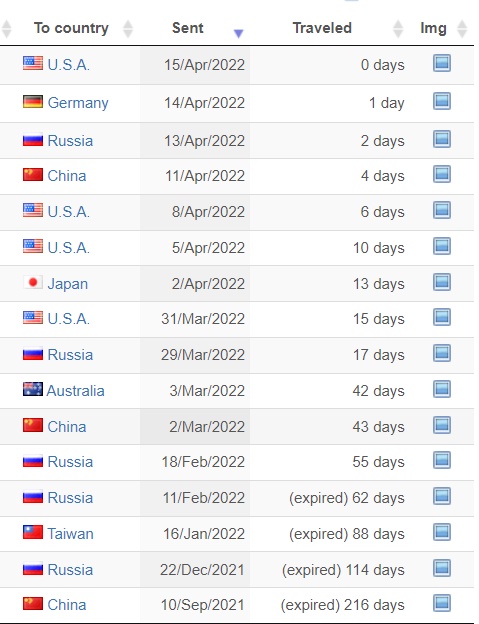Open image icon for the Australia row
This screenshot has height=624, width=479.
442,389
